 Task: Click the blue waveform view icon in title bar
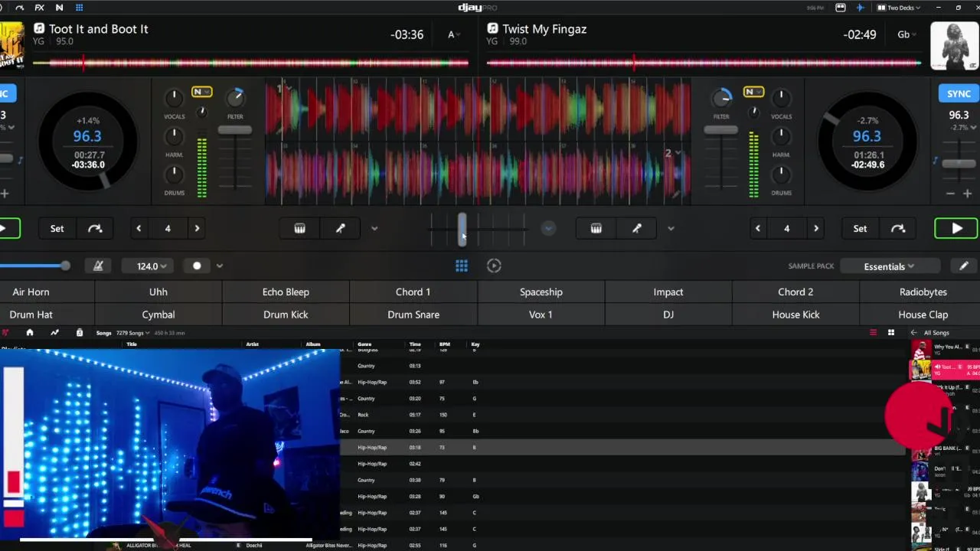click(x=860, y=8)
